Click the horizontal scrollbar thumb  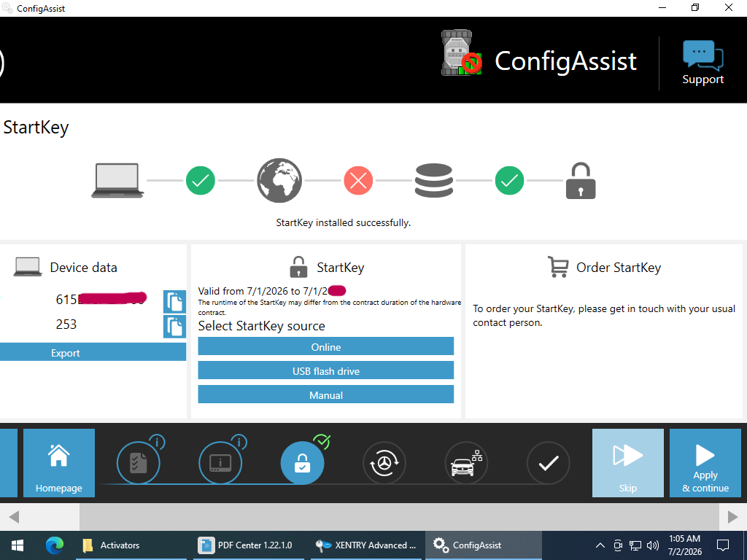pyautogui.click(x=399, y=517)
